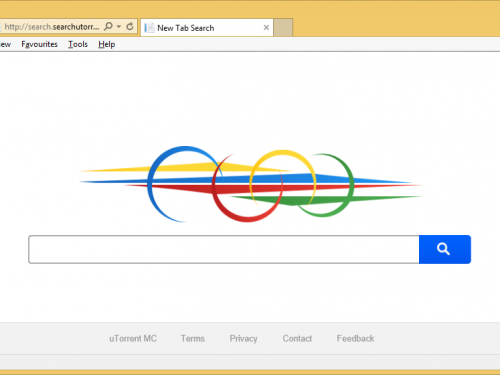The width and height of the screenshot is (500, 375).
Task: Select the New Tab Search tab
Action: point(207,28)
